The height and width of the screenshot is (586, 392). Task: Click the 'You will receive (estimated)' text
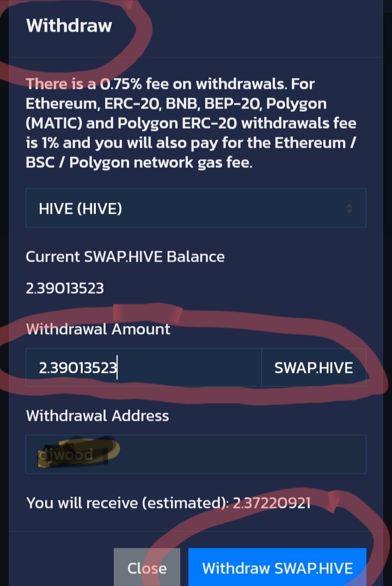click(x=128, y=503)
